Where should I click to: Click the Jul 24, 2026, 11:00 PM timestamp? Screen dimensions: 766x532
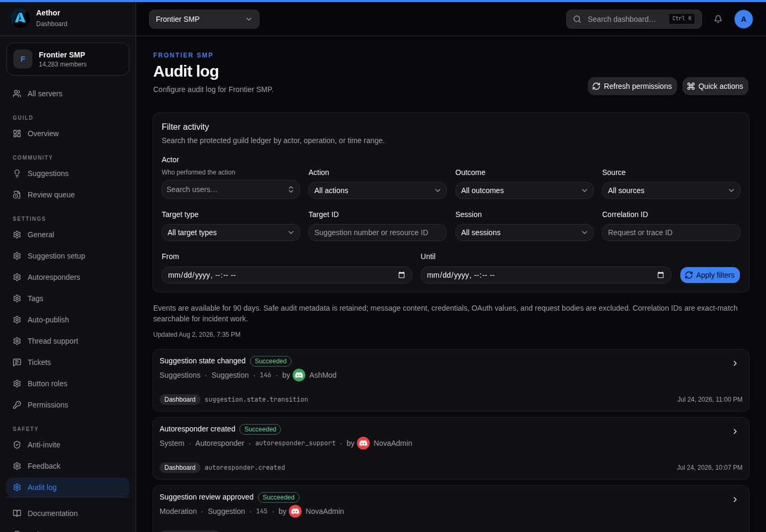pos(710,400)
